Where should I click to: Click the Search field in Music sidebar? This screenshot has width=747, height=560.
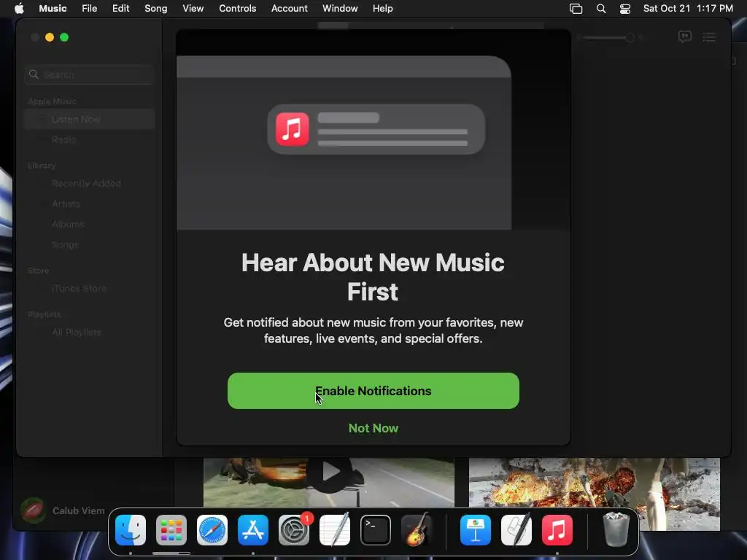pos(89,75)
